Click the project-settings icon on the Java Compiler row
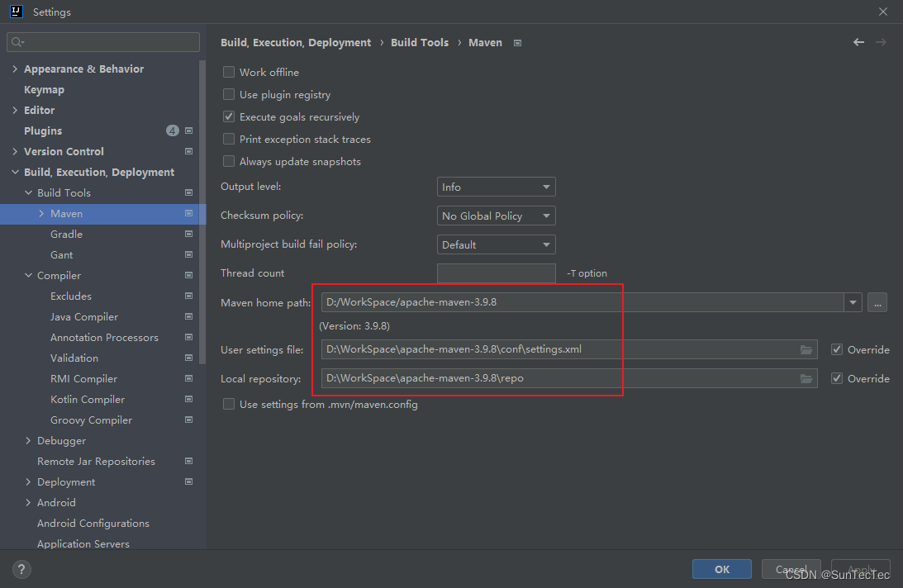 [188, 317]
